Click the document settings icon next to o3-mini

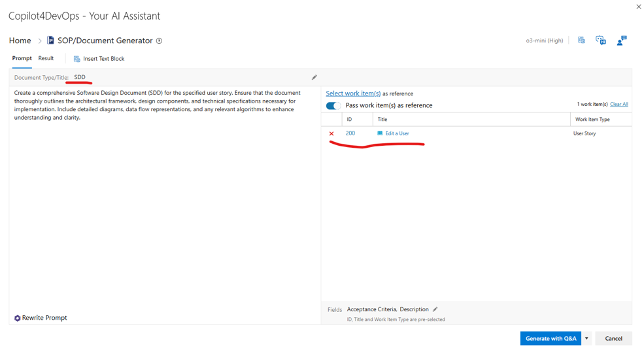[581, 41]
